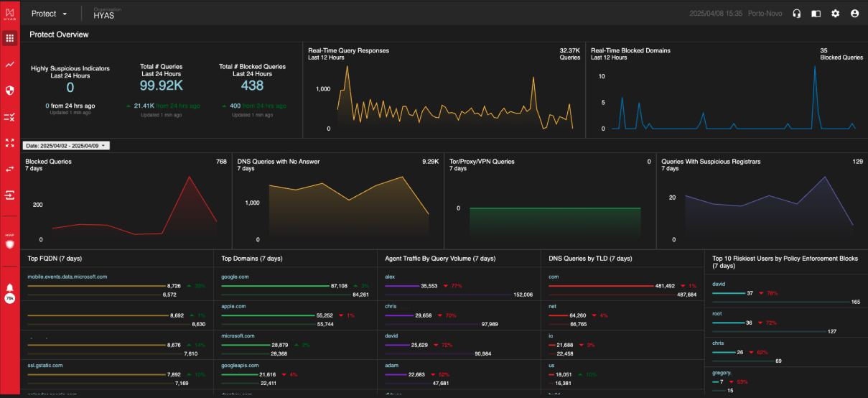Click the user account profile icon
The height and width of the screenshot is (398, 868).
(x=854, y=14)
